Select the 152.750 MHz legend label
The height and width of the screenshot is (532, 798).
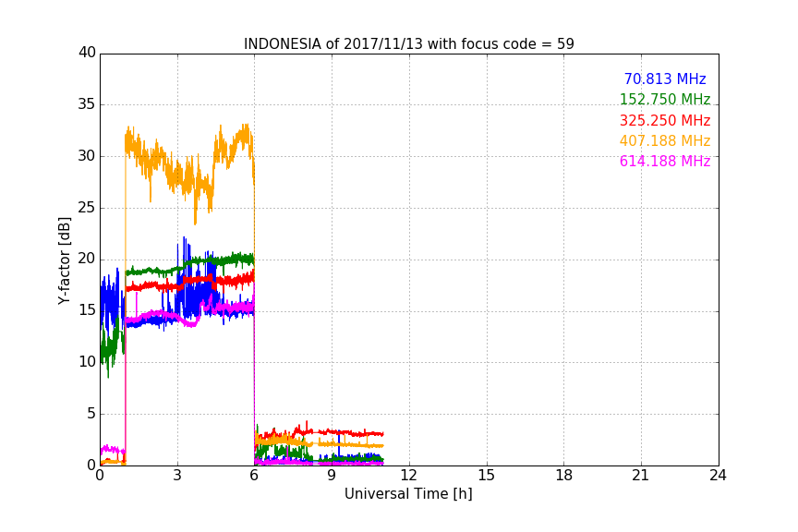pyautogui.click(x=665, y=99)
